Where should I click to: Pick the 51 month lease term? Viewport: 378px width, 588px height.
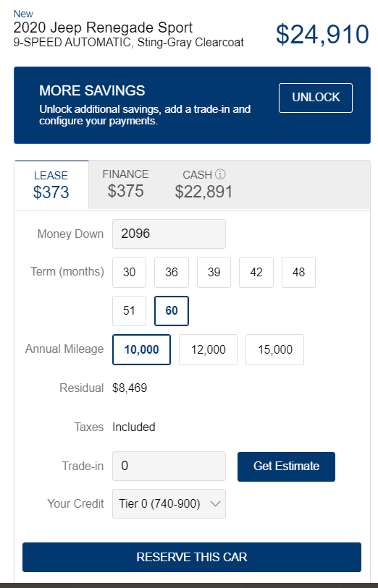pos(129,311)
